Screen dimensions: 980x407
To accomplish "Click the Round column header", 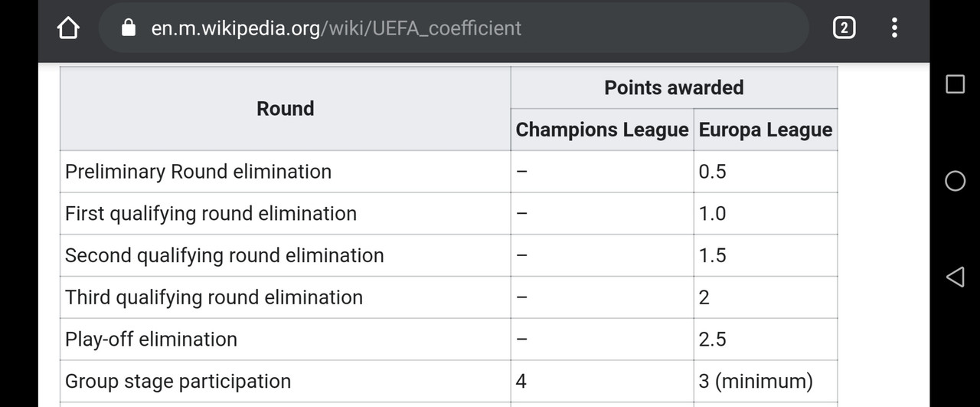I will [x=286, y=109].
